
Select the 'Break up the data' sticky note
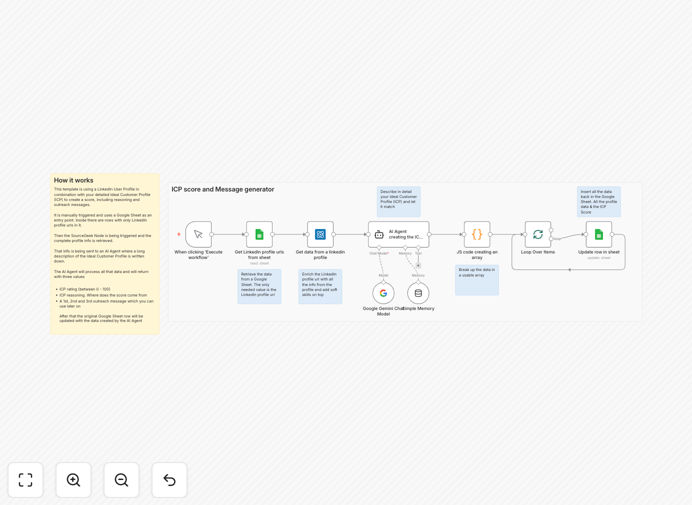click(x=477, y=280)
